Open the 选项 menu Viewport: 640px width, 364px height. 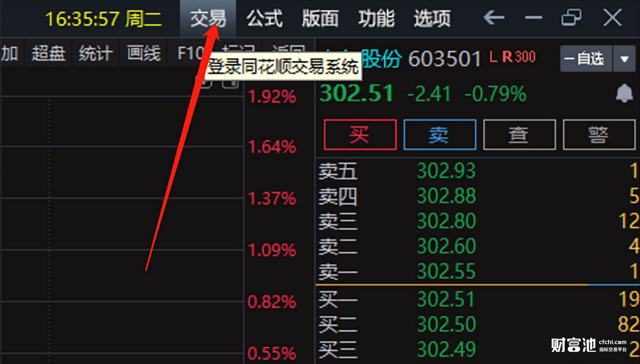[432, 18]
